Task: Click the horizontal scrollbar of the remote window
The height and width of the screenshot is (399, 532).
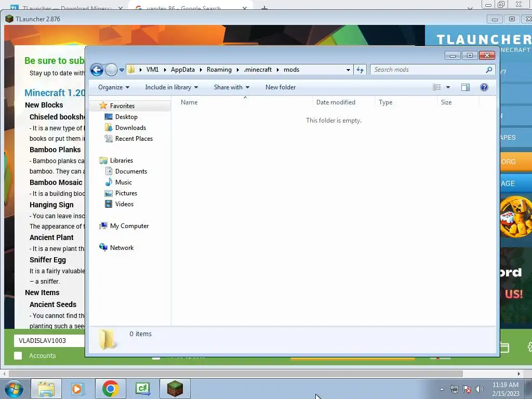Action: pyautogui.click(x=236, y=374)
